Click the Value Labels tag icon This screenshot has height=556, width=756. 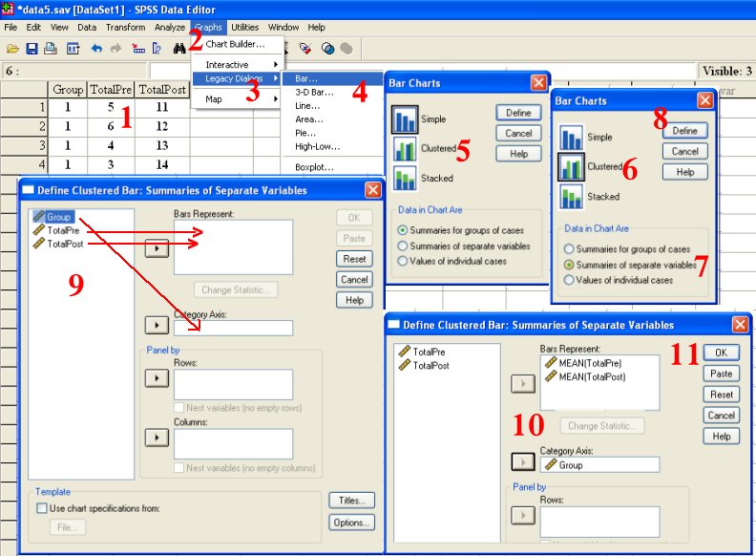[x=305, y=49]
